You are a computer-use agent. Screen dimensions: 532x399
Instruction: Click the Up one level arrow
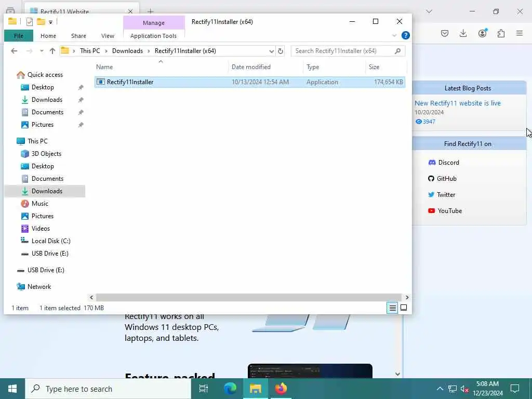pyautogui.click(x=52, y=51)
